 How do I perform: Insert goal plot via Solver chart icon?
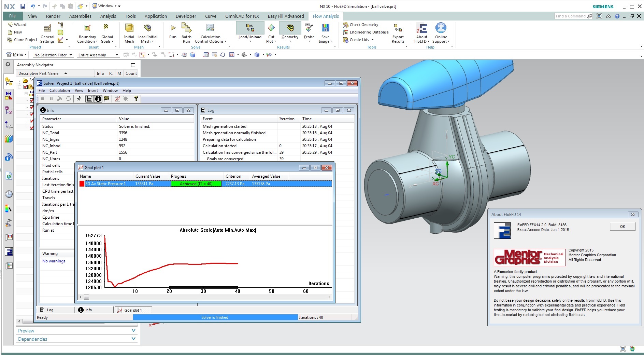(x=117, y=99)
